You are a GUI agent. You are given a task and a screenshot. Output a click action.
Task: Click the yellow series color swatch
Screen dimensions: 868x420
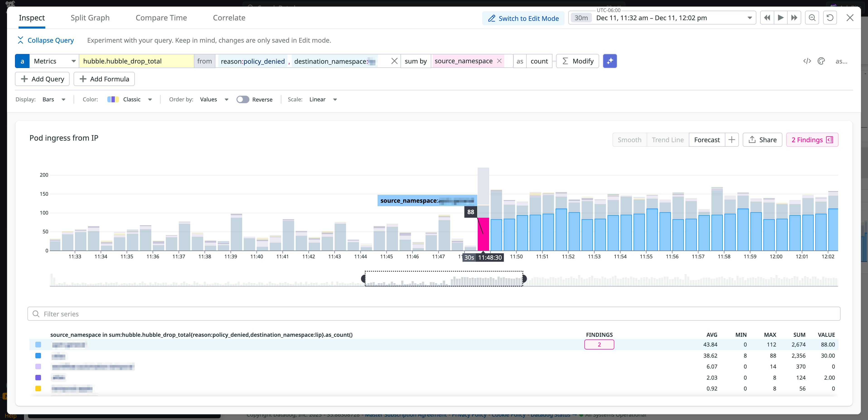coord(38,389)
